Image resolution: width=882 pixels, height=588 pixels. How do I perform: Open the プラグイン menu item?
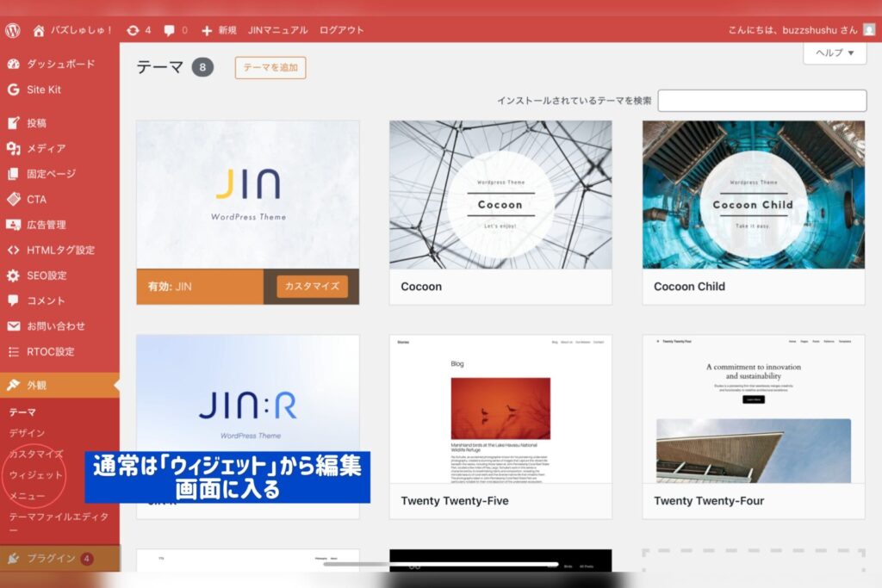tap(59, 558)
